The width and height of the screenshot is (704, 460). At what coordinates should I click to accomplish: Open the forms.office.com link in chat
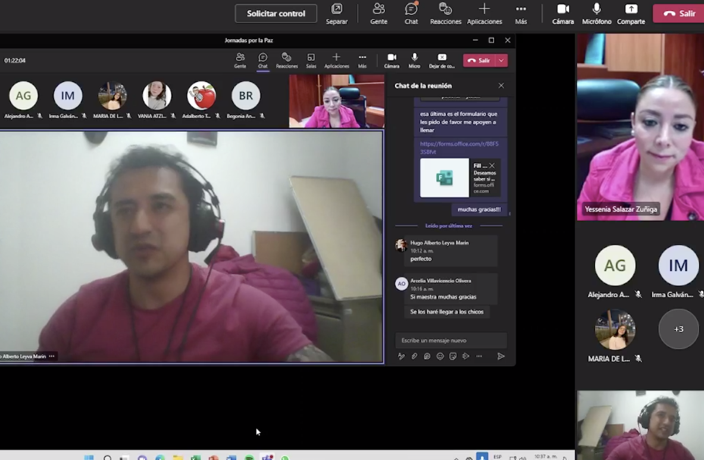(459, 148)
